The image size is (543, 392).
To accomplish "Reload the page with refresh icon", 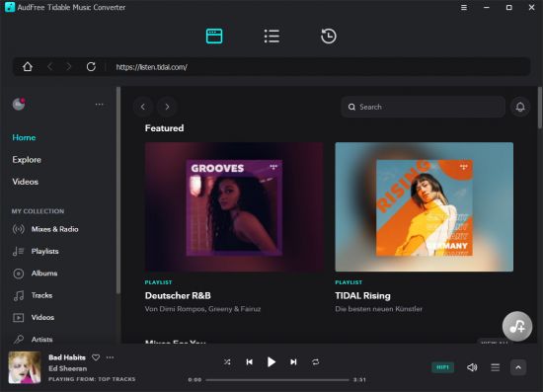I will coord(91,66).
